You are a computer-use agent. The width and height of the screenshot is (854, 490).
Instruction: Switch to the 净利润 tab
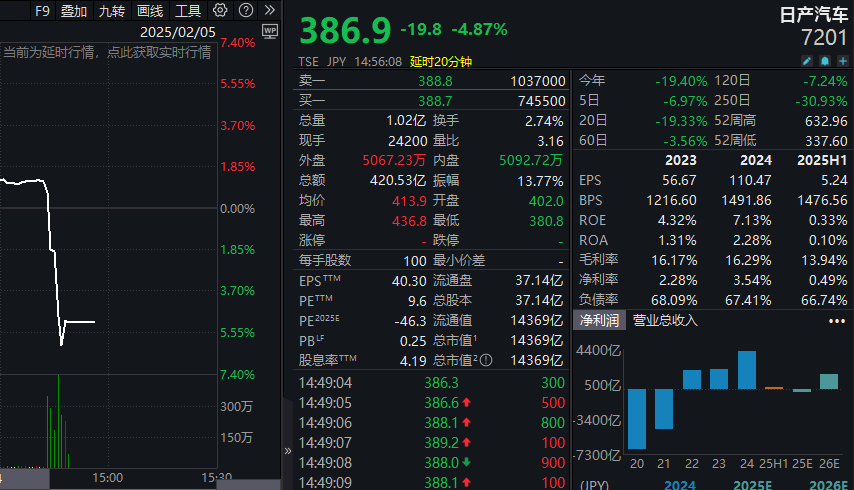coord(599,321)
